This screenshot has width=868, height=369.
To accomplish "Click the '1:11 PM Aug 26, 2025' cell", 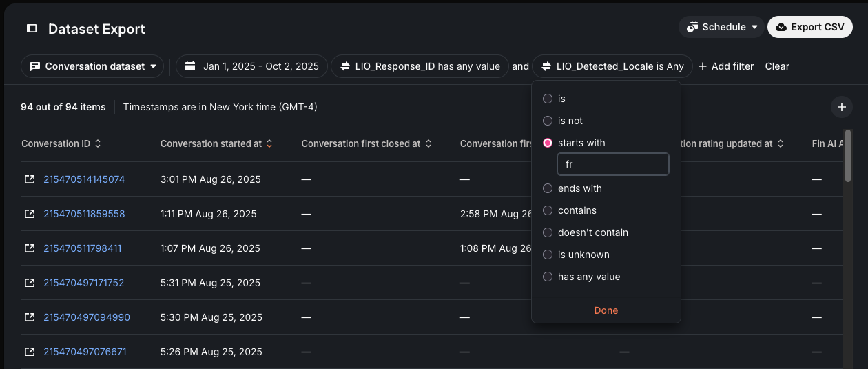I will 209,214.
